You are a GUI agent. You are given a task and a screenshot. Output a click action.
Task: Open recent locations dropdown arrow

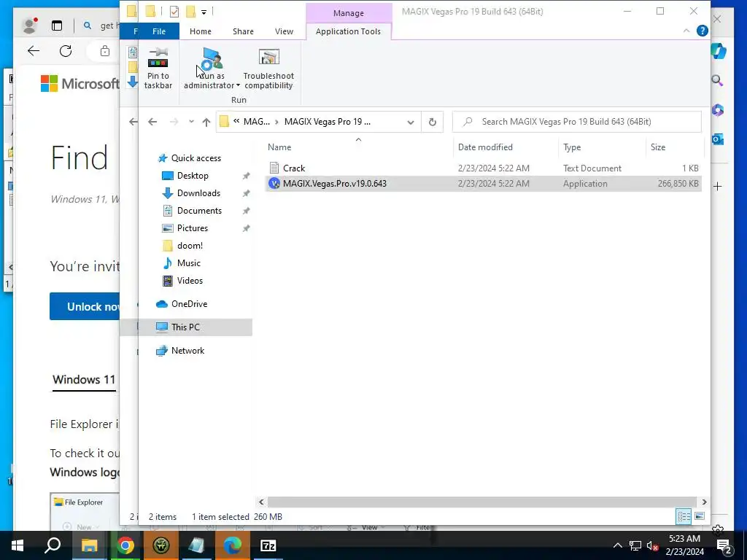(x=191, y=122)
